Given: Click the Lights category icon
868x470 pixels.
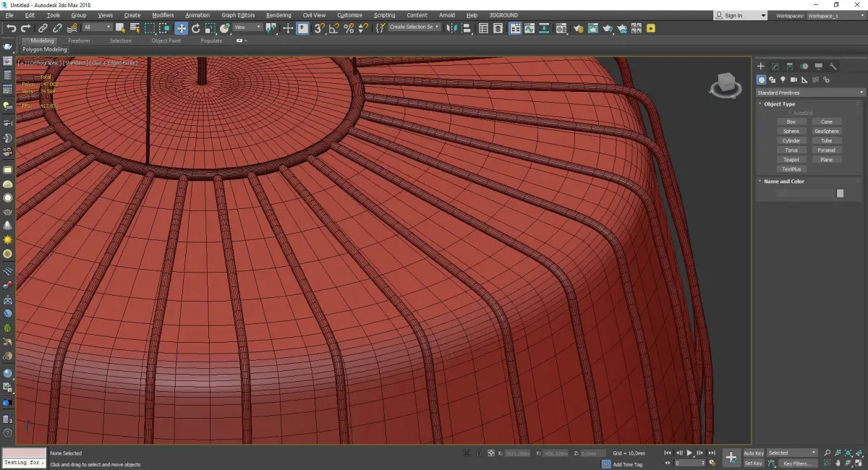Looking at the screenshot, I should coord(783,80).
